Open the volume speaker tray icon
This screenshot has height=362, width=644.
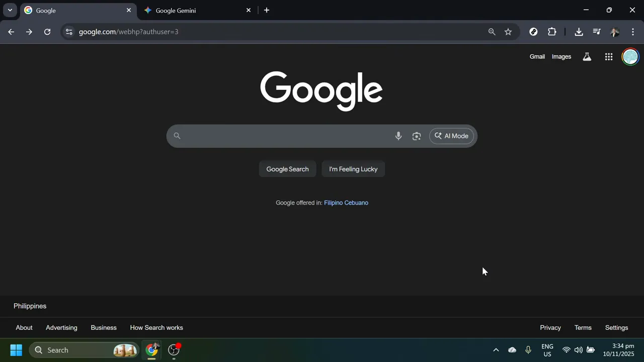click(x=579, y=350)
